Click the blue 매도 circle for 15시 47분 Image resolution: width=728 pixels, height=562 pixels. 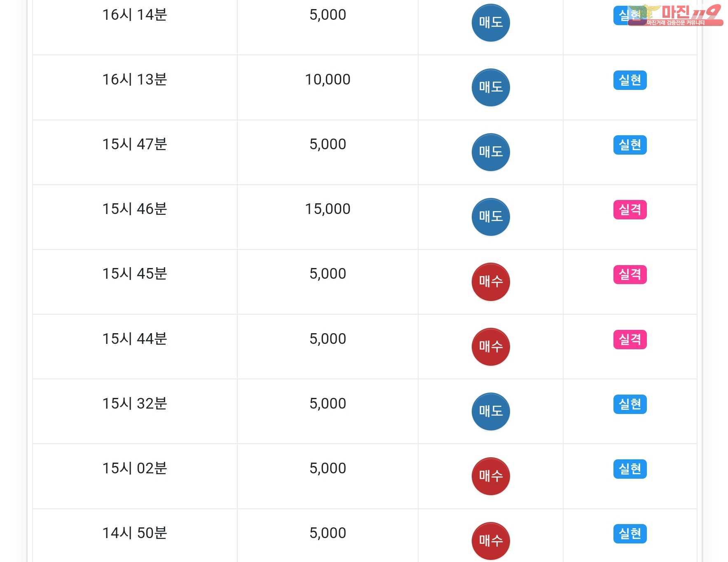[x=490, y=152]
